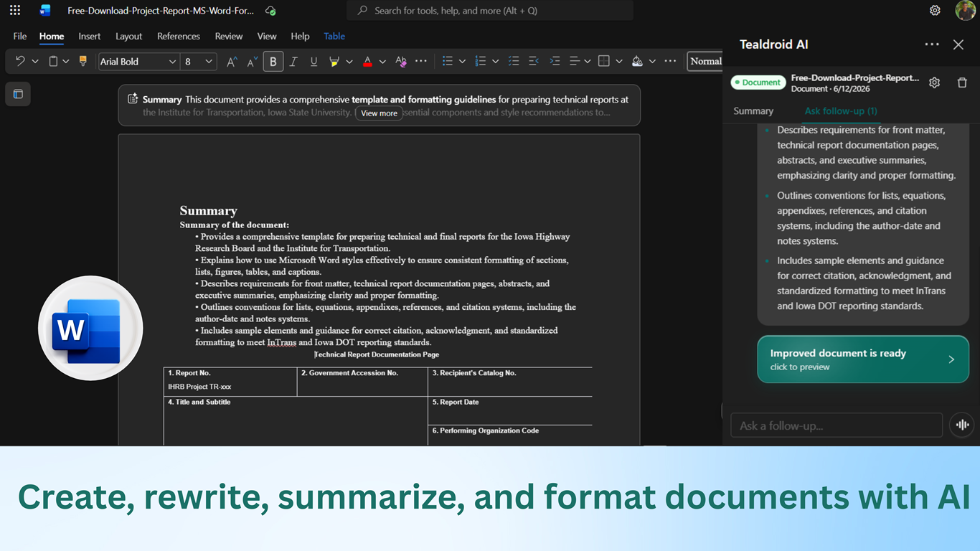Open the Arial Bold font name dropdown
The width and height of the screenshot is (980, 551).
pyautogui.click(x=172, y=62)
